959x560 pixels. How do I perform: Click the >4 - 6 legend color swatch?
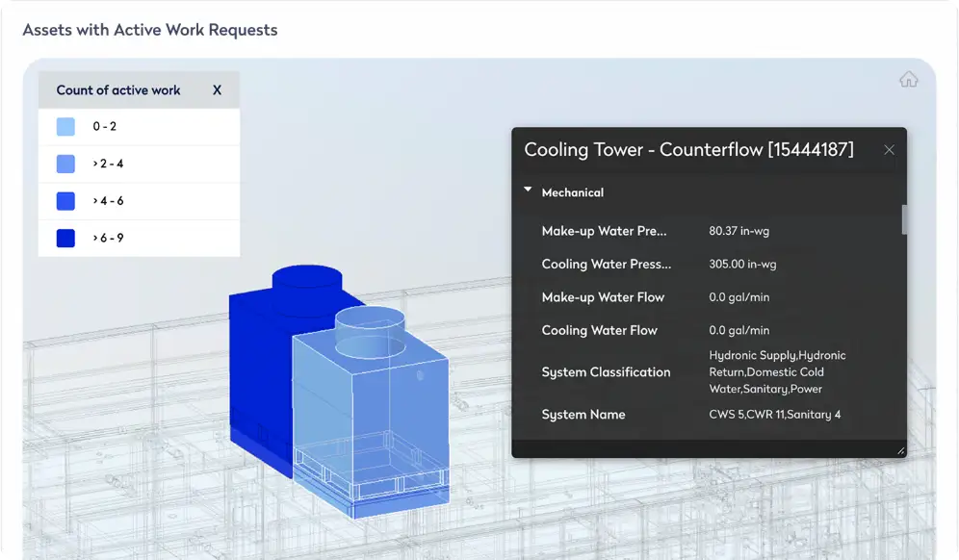tap(65, 201)
